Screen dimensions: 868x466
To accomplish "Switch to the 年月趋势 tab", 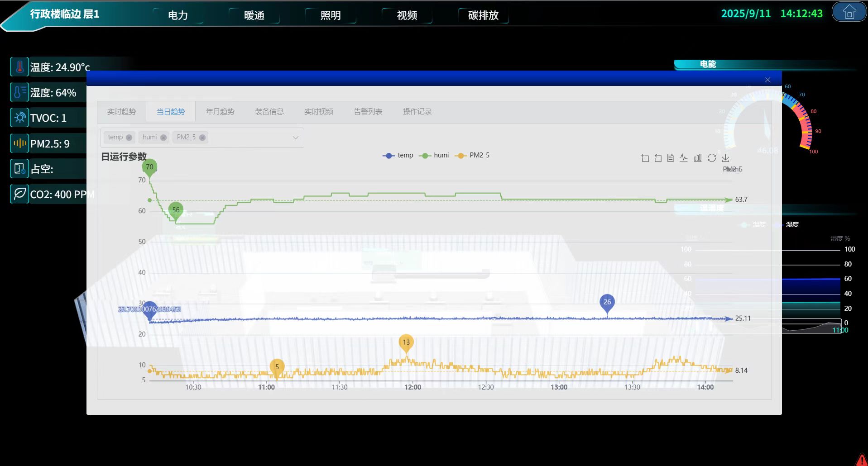I will point(220,111).
